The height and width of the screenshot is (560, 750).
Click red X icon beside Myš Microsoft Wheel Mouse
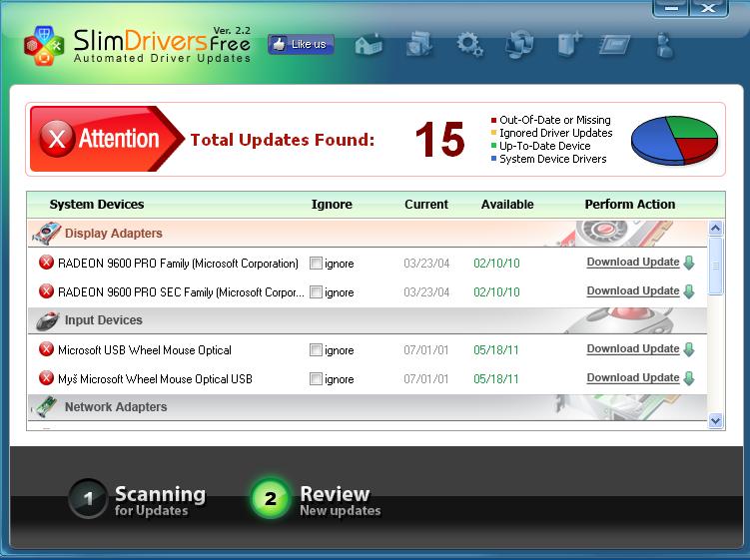tap(46, 378)
